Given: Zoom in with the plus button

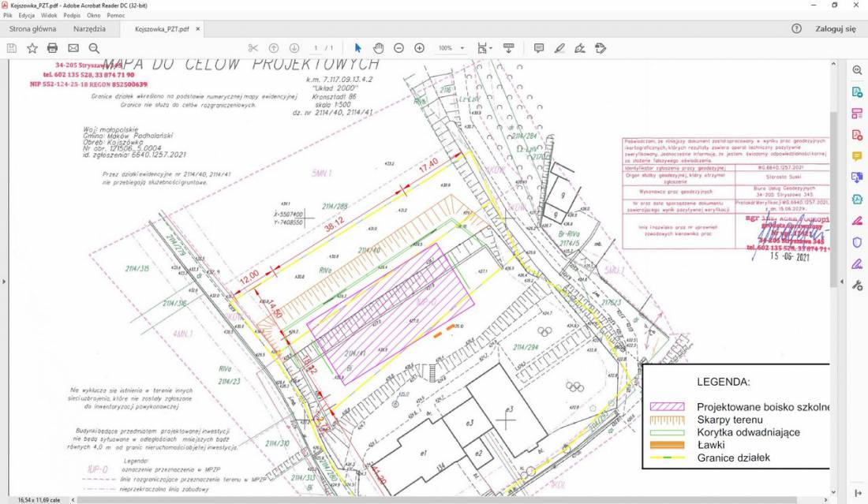Looking at the screenshot, I should coord(419,48).
